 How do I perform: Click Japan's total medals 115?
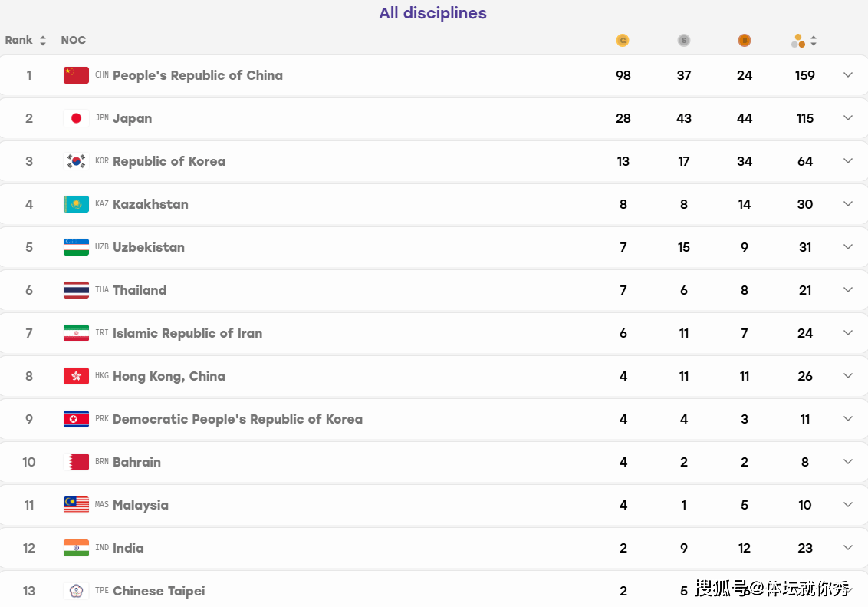point(805,118)
